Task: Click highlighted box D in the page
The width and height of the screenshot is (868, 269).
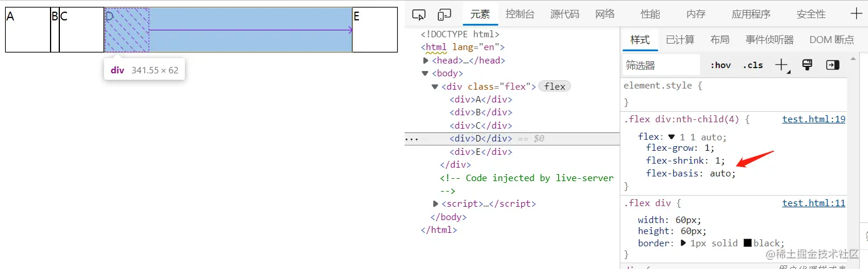Action: tap(228, 30)
